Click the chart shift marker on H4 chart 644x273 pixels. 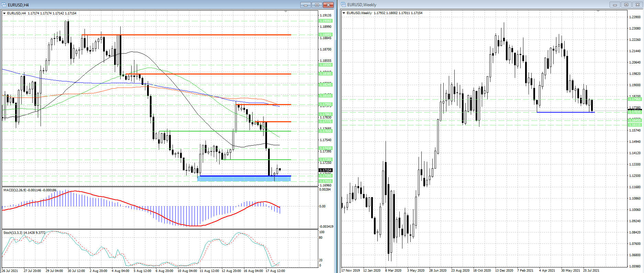[286, 12]
